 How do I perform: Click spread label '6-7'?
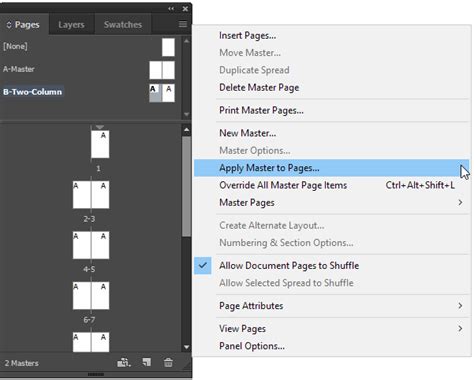coord(89,320)
